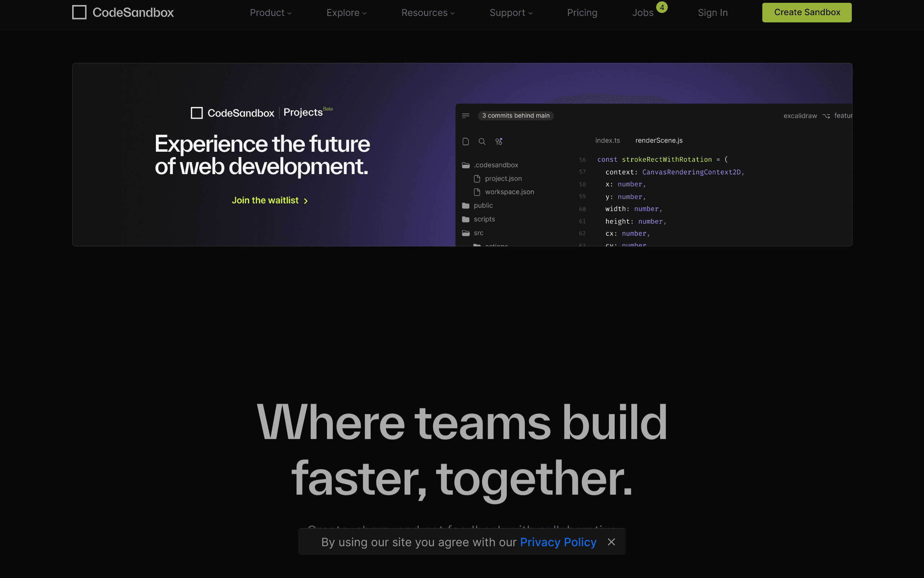Click line number 56 in the editor
This screenshot has height=578, width=924.
click(x=582, y=160)
